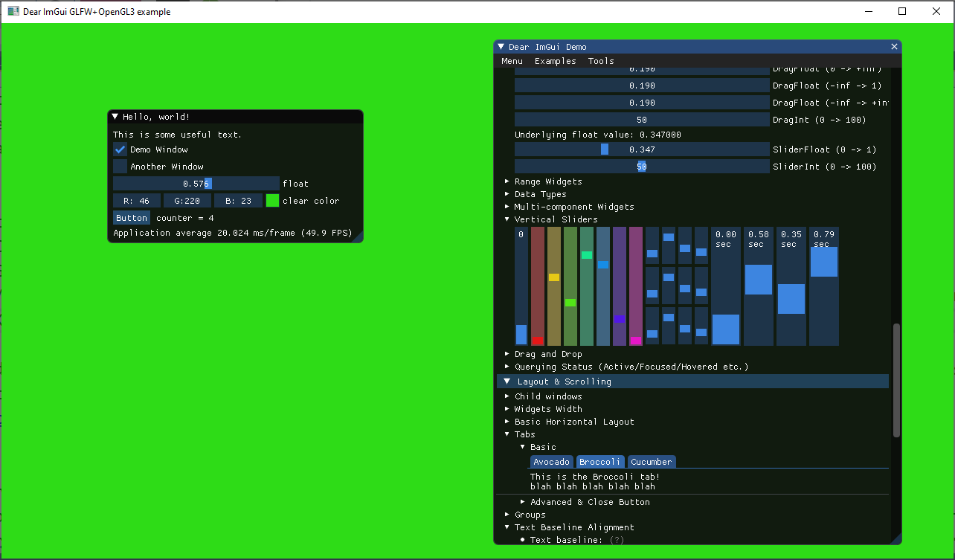Collapse the Dear ImGui Demo window triangle
The width and height of the screenshot is (955, 560).
tap(501, 47)
